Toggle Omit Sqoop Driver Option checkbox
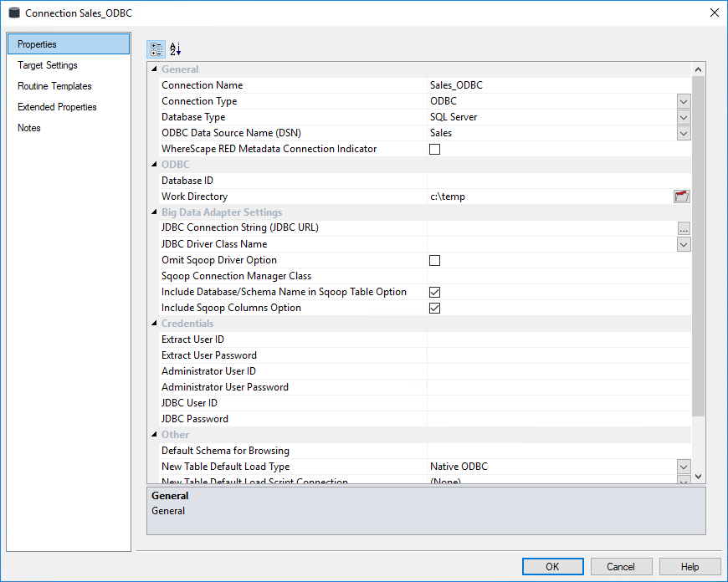This screenshot has height=582, width=728. tap(434, 261)
